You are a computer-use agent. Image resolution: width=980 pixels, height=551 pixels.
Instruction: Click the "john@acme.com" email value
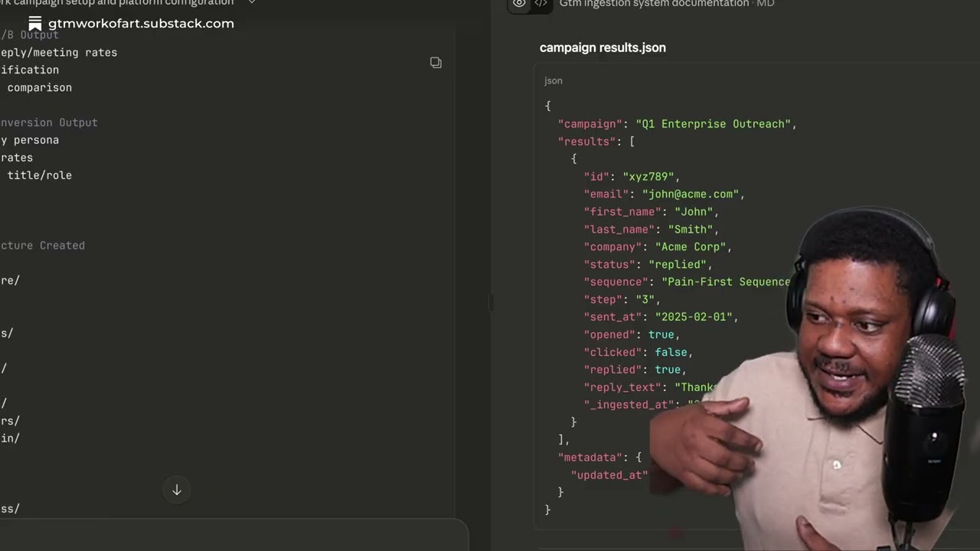690,194
